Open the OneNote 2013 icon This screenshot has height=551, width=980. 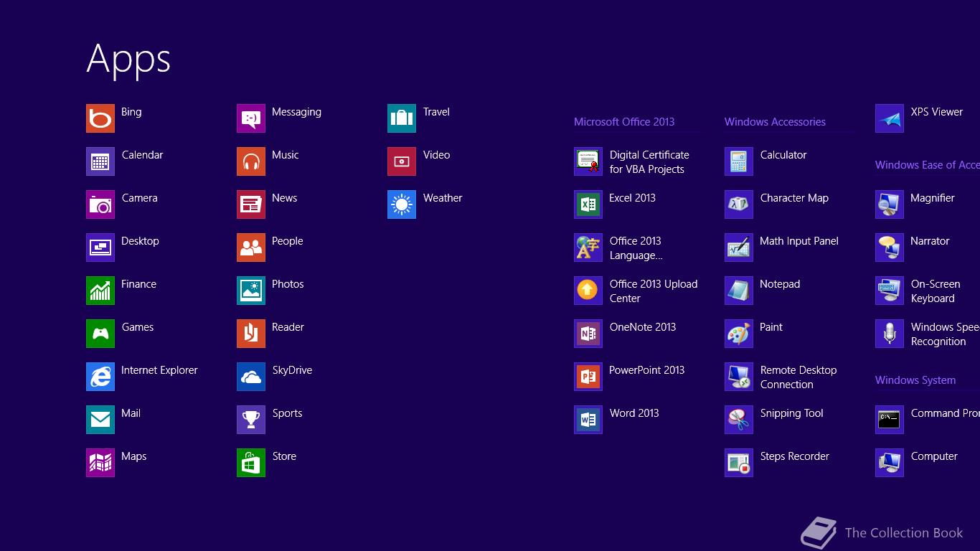pyautogui.click(x=588, y=334)
